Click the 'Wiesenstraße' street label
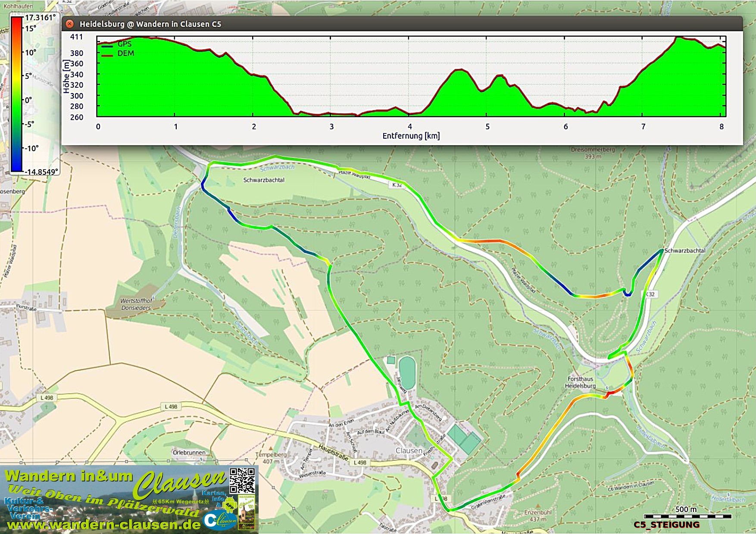 click(312, 474)
